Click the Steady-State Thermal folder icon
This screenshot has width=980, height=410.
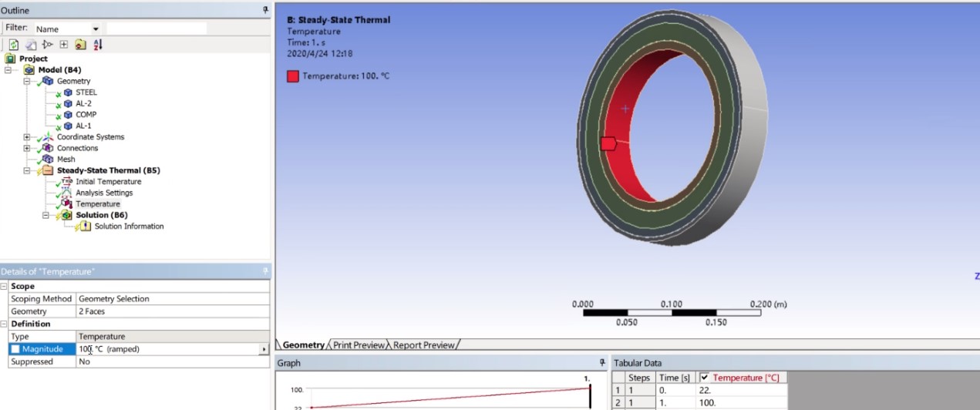click(48, 170)
